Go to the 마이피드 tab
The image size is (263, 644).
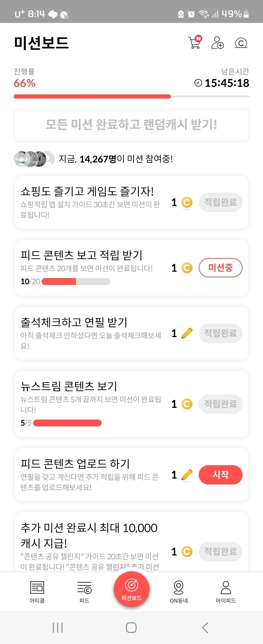(226, 592)
